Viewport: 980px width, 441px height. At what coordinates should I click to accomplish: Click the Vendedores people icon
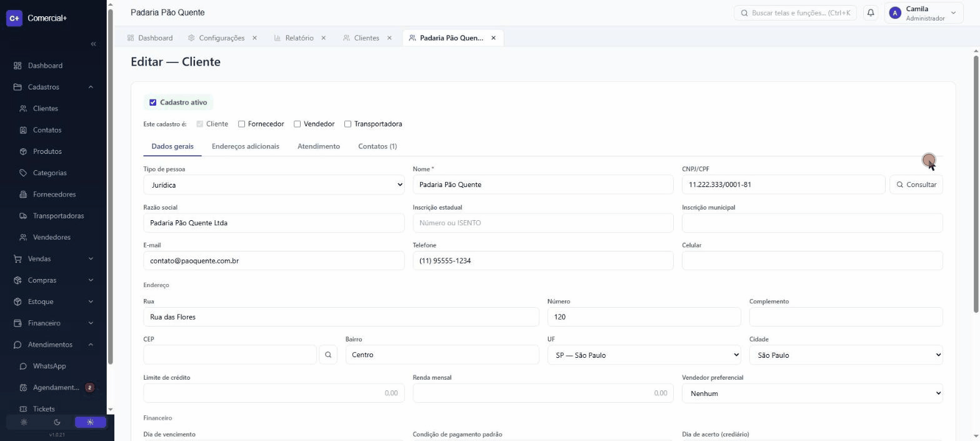tap(23, 237)
